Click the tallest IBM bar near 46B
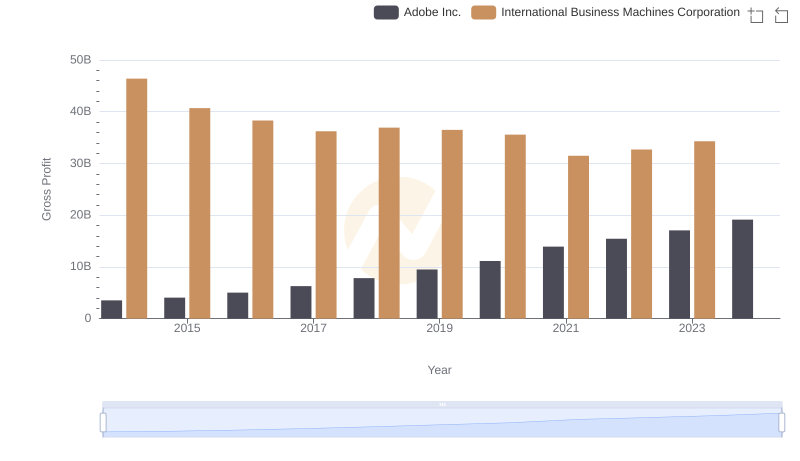800x461 pixels. [137, 198]
